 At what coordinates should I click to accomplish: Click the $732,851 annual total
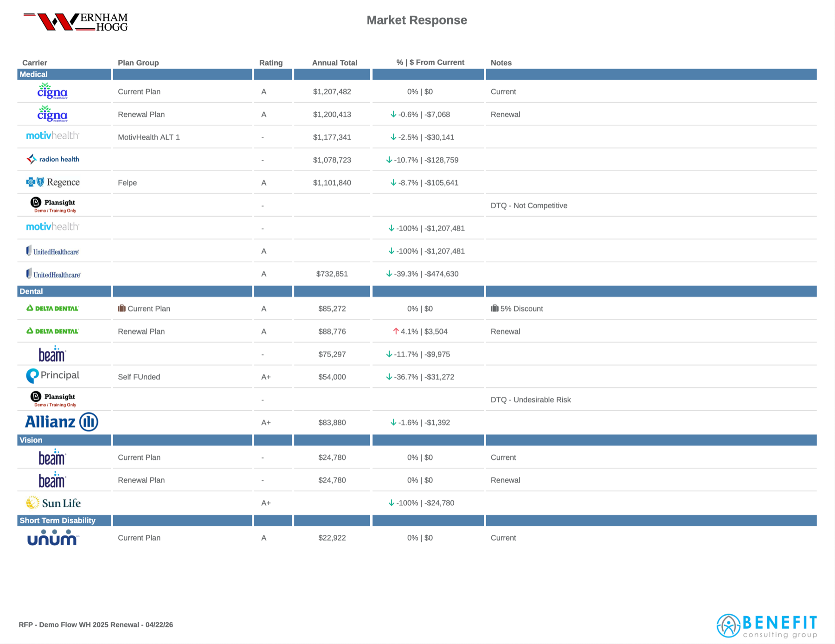click(x=332, y=274)
